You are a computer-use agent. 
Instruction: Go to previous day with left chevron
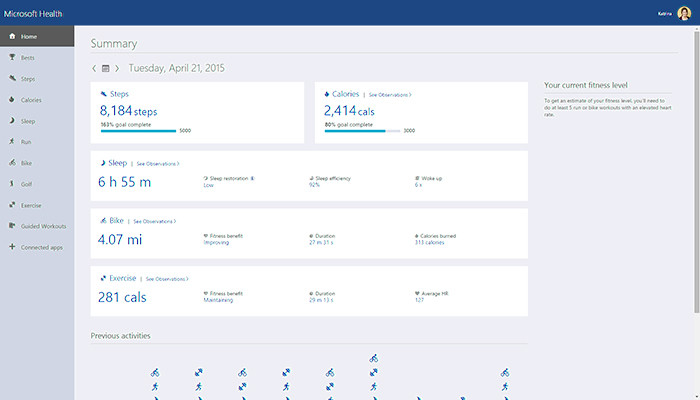(x=94, y=68)
